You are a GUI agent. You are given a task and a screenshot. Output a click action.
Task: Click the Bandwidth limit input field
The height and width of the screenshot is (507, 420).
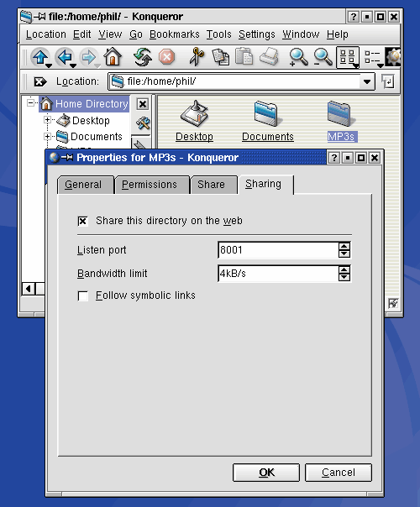(278, 274)
